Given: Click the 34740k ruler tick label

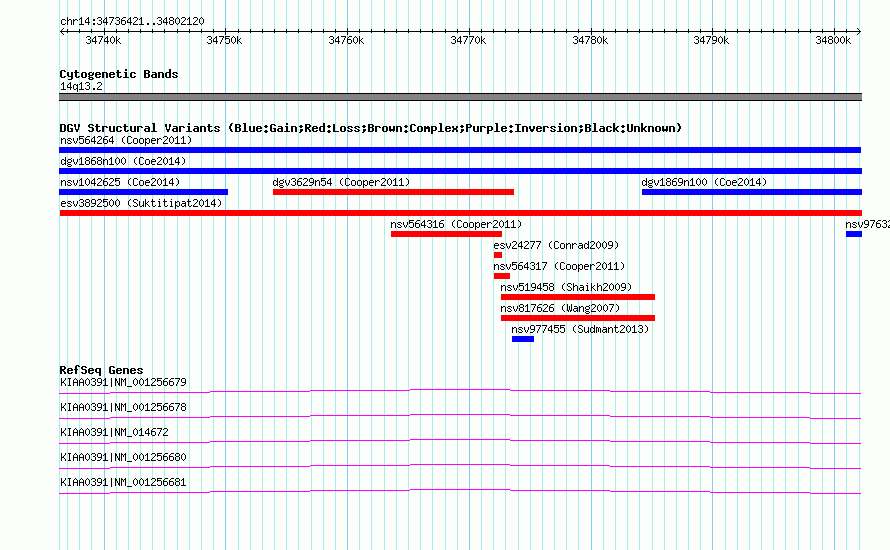Looking at the screenshot, I should click(x=103, y=40).
